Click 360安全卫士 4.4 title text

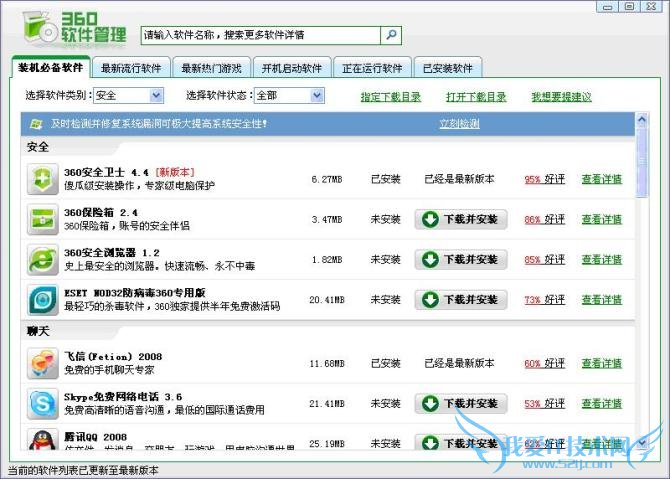[106, 172]
